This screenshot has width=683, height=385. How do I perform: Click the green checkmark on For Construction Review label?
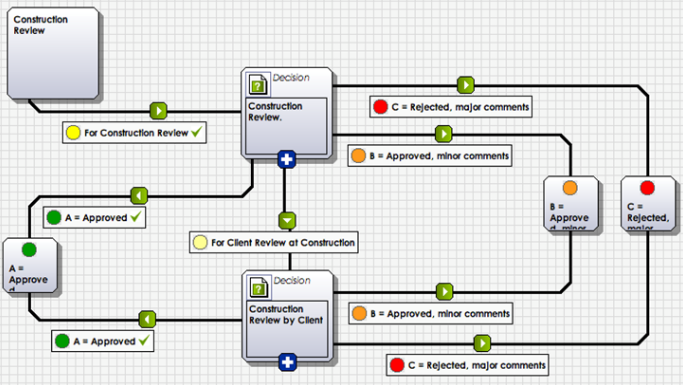197,132
